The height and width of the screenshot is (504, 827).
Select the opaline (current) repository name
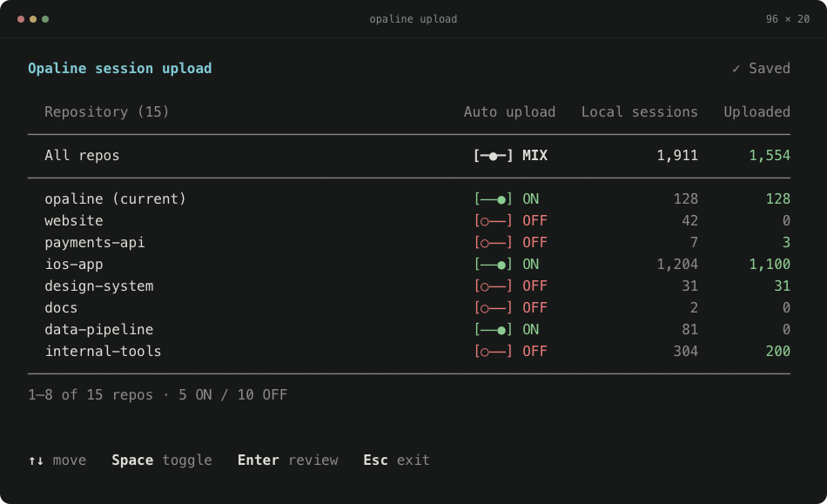(116, 198)
